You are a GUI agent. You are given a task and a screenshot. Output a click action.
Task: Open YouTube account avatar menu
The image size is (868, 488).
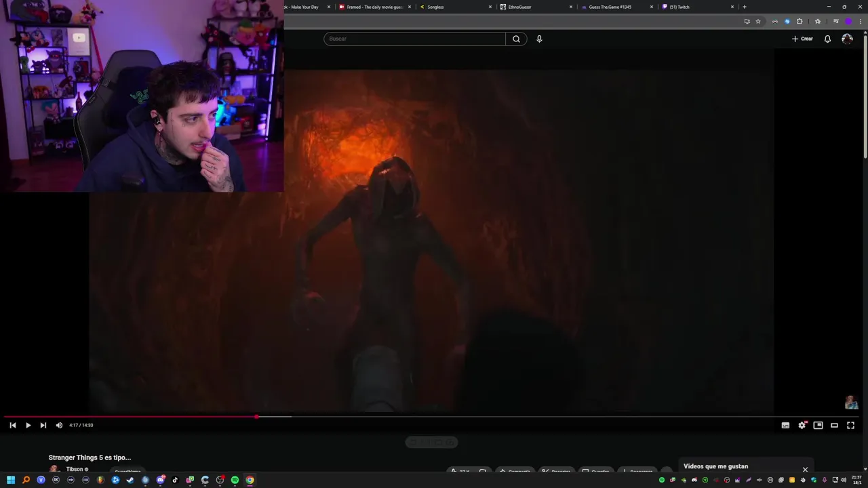tap(847, 39)
